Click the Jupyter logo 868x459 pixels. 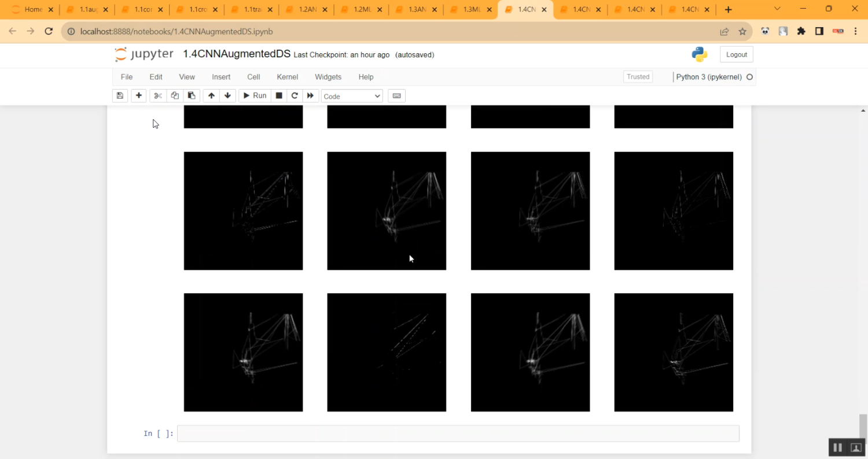click(x=144, y=54)
